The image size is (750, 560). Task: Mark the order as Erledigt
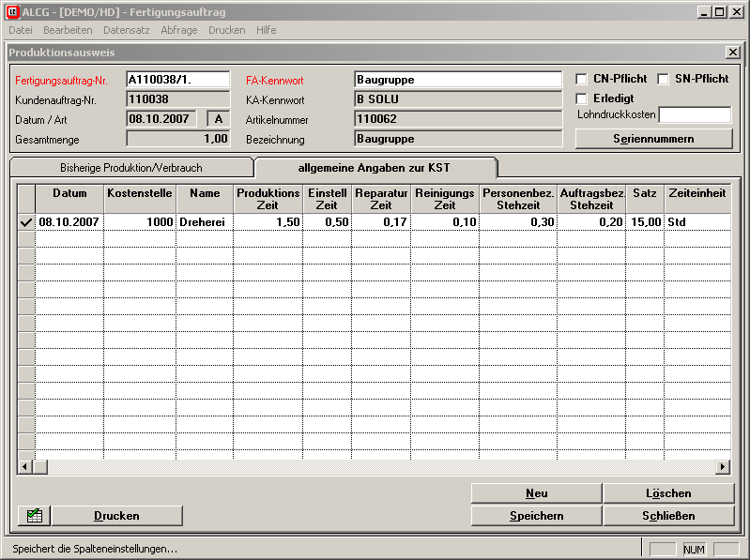pos(582,98)
